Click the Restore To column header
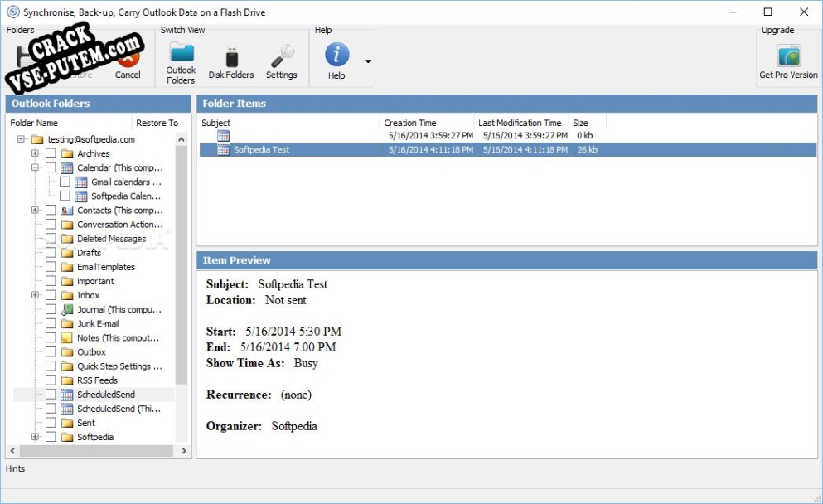 [157, 123]
